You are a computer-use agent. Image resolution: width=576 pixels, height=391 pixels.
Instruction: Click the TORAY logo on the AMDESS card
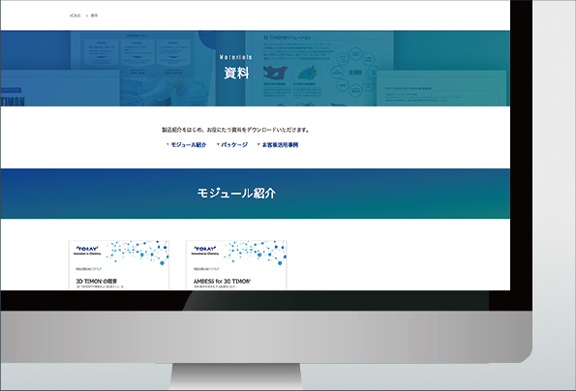coord(205,249)
